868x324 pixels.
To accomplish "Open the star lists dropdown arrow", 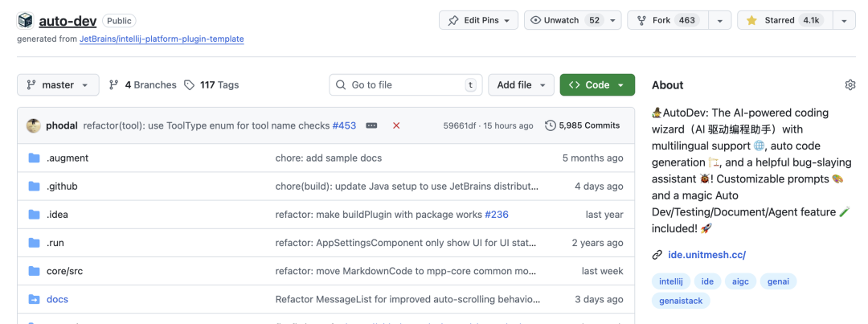I will 844,20.
